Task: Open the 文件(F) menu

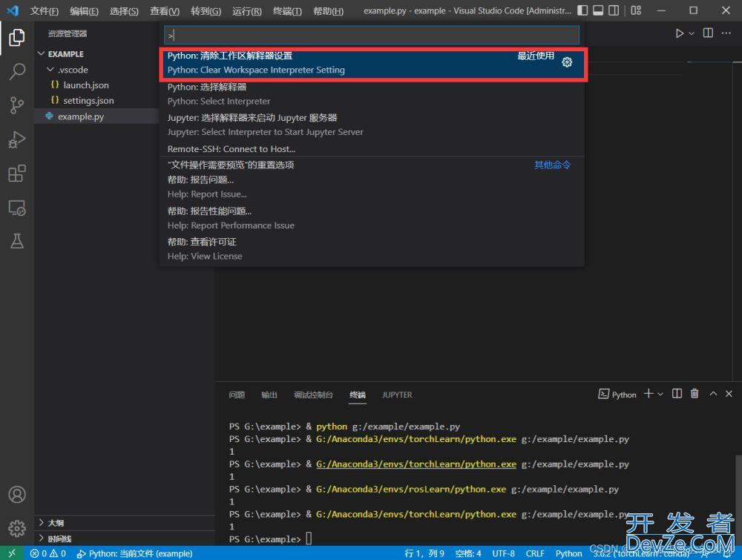Action: pos(44,11)
